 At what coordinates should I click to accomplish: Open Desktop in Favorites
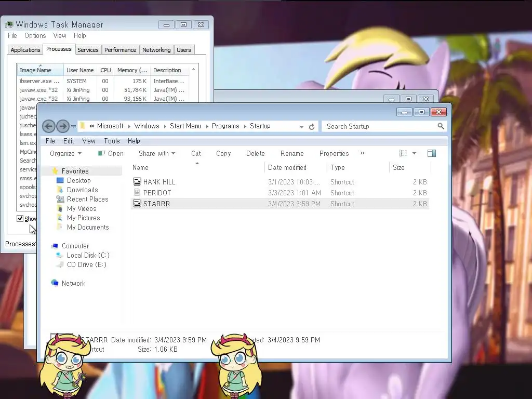(78, 180)
